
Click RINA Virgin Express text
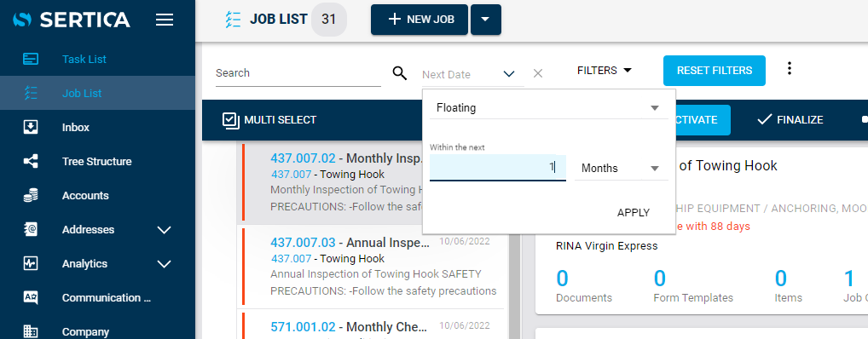tap(607, 245)
